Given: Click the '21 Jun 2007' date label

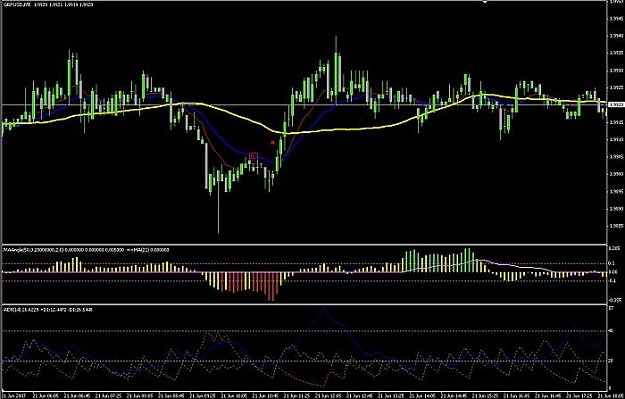Looking at the screenshot, I should tap(13, 396).
